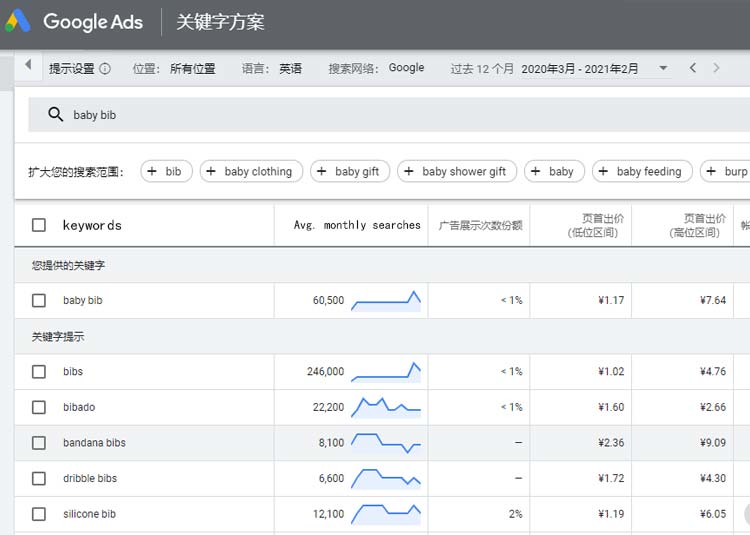Viewport: 750px width, 535px height.
Task: Sort by 广告展示次数份额 column header
Action: pos(480,225)
